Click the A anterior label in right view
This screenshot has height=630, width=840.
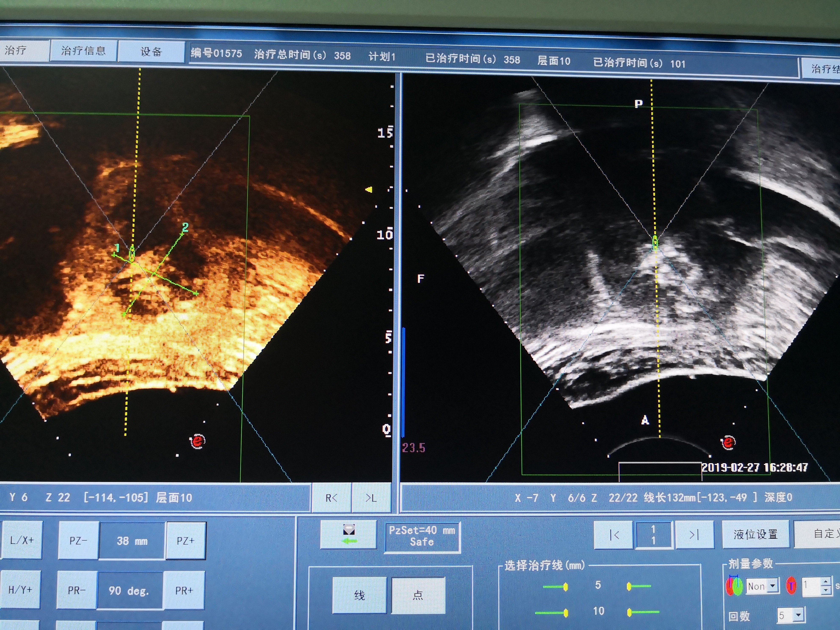645,420
